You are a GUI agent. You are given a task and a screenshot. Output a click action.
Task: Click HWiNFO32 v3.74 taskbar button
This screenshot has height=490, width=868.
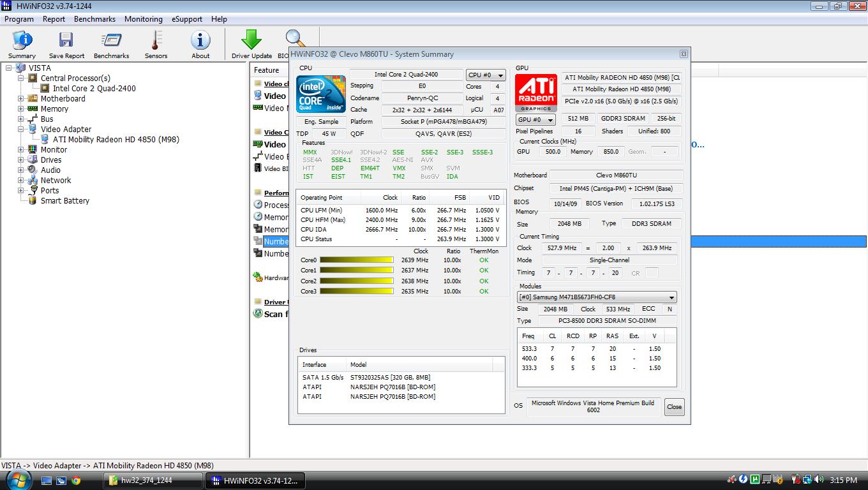(x=255, y=480)
